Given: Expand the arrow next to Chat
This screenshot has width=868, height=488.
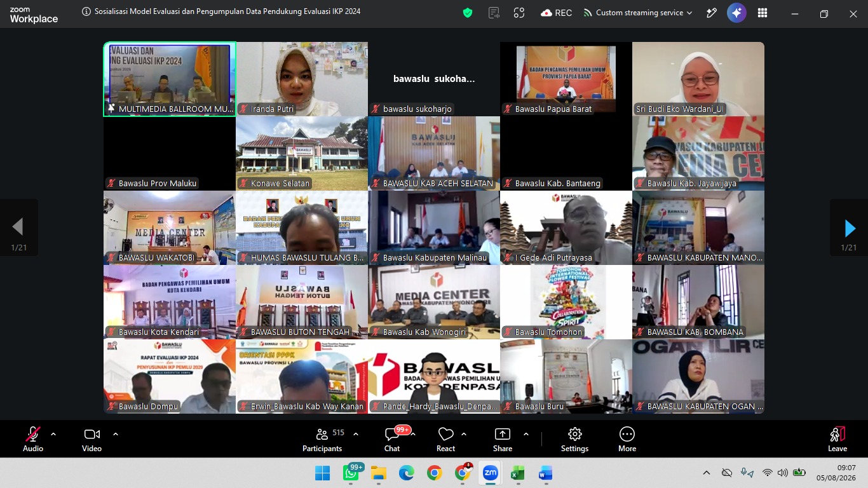Looking at the screenshot, I should click(413, 434).
